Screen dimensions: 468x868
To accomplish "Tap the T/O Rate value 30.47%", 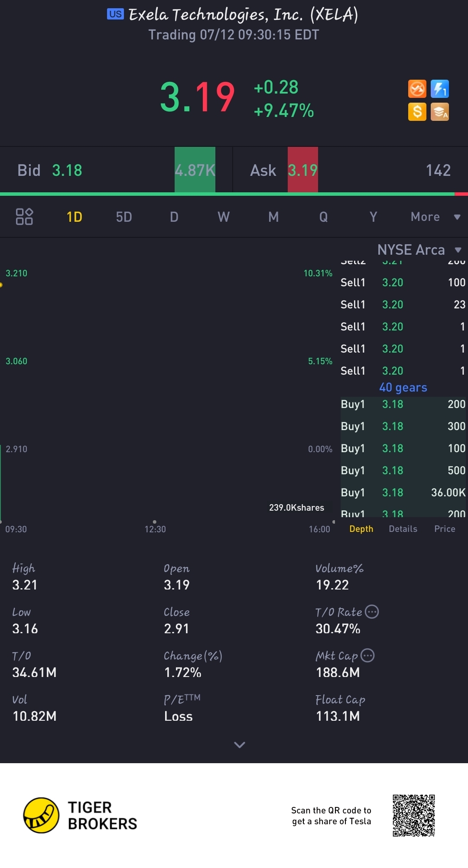I will [x=338, y=628].
